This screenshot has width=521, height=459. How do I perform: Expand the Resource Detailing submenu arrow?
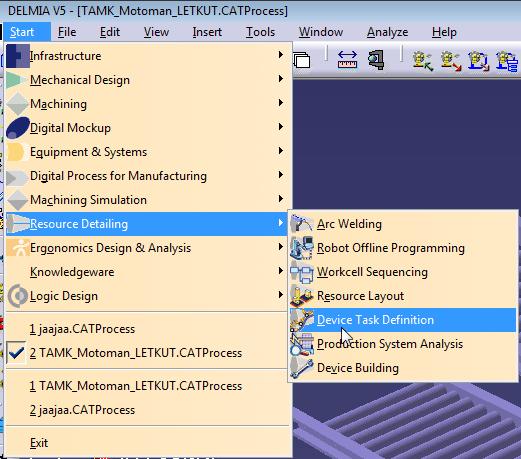[x=281, y=223]
